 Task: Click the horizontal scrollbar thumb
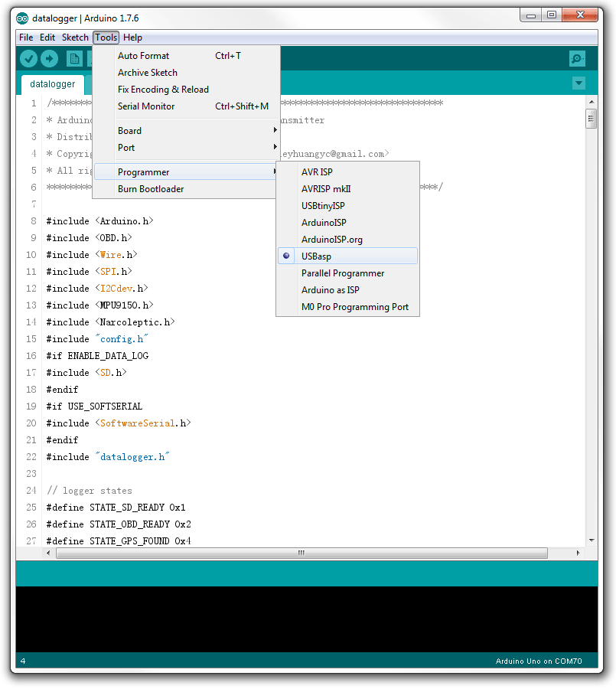301,553
